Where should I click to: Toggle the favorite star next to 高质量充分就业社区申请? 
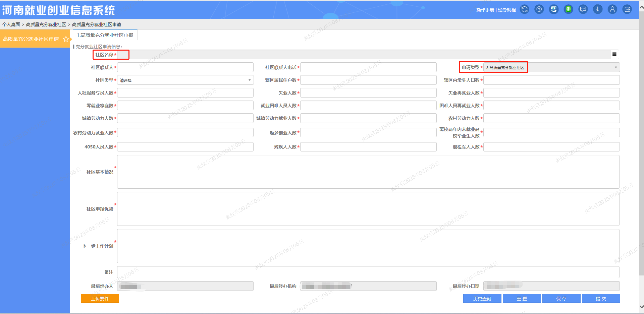[x=66, y=39]
